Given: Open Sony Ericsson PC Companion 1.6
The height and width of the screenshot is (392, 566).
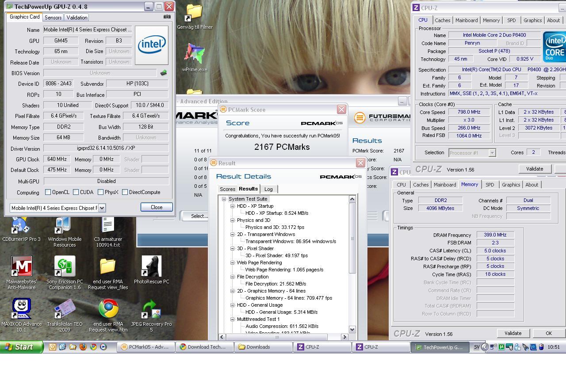Looking at the screenshot, I should click(x=65, y=273).
